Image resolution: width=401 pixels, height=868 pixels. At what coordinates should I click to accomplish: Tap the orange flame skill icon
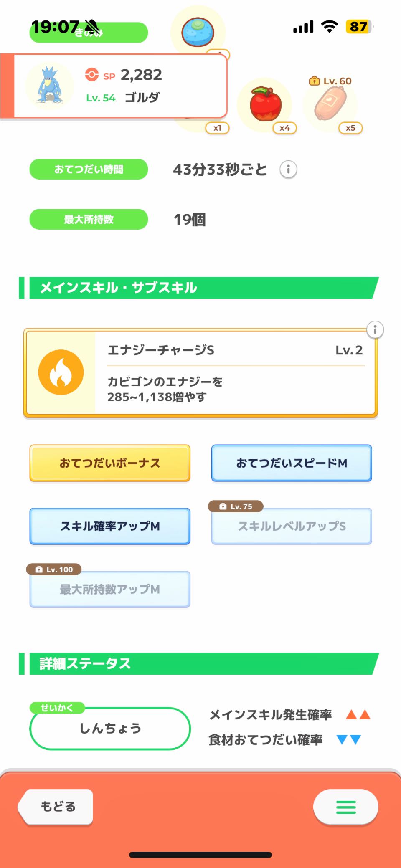[61, 372]
